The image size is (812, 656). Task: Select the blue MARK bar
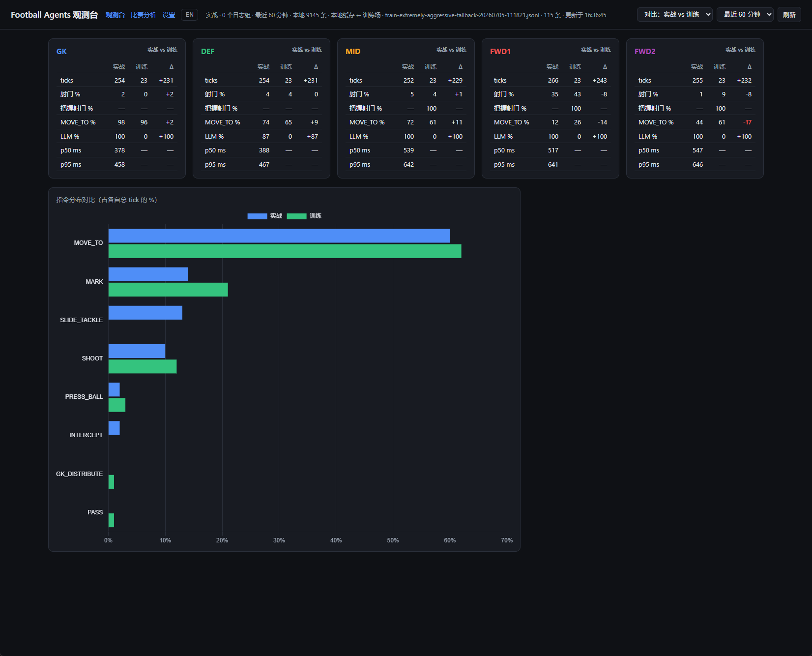tap(148, 274)
